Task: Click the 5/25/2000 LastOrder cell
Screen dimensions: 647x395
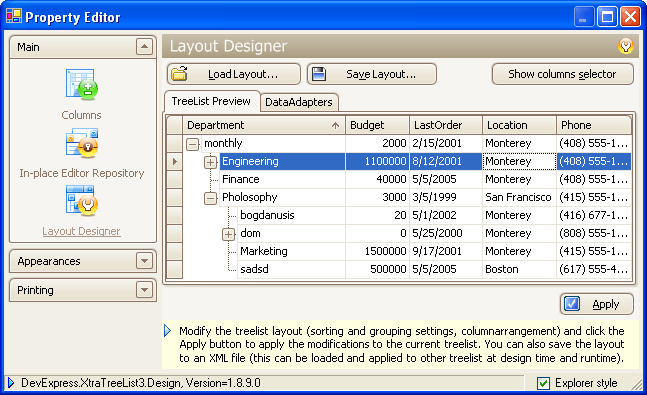Action: (446, 233)
